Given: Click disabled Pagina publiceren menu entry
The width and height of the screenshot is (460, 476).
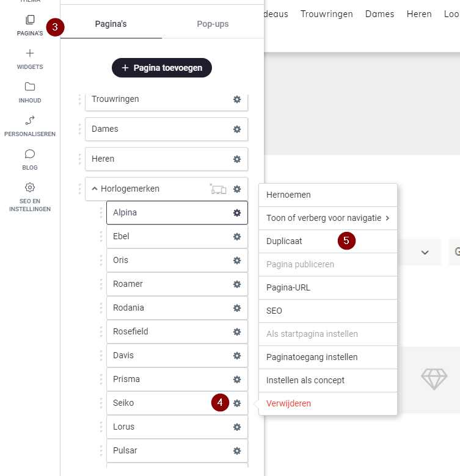Looking at the screenshot, I should pos(328,264).
